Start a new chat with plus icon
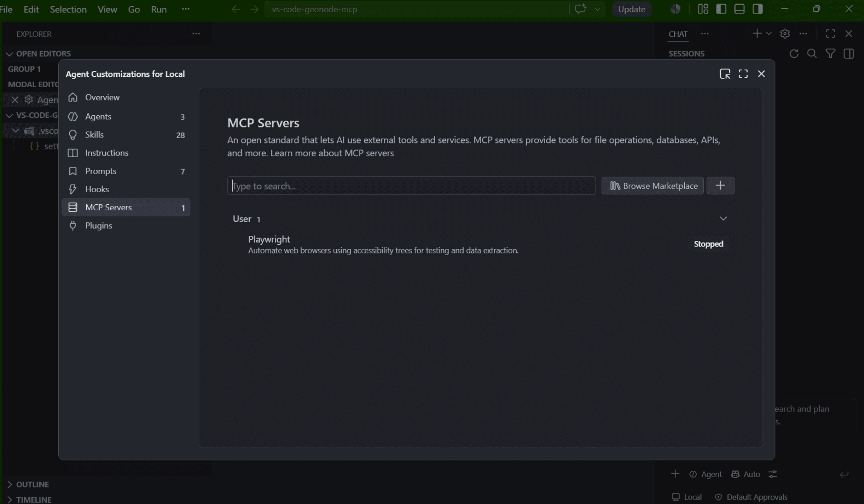This screenshot has height=504, width=864. (757, 34)
